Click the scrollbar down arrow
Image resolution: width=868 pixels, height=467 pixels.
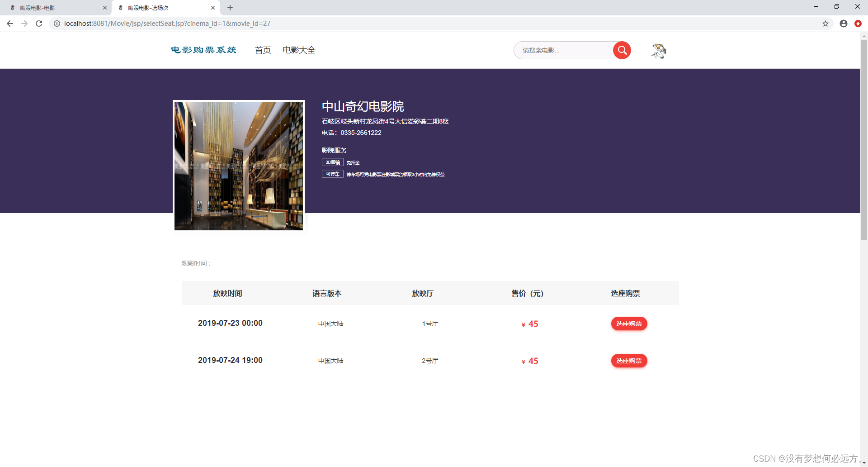point(864,463)
